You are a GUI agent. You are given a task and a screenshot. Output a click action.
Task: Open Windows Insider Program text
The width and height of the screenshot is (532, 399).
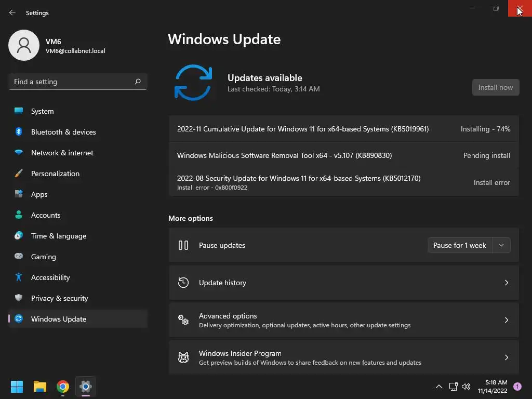pyautogui.click(x=240, y=353)
